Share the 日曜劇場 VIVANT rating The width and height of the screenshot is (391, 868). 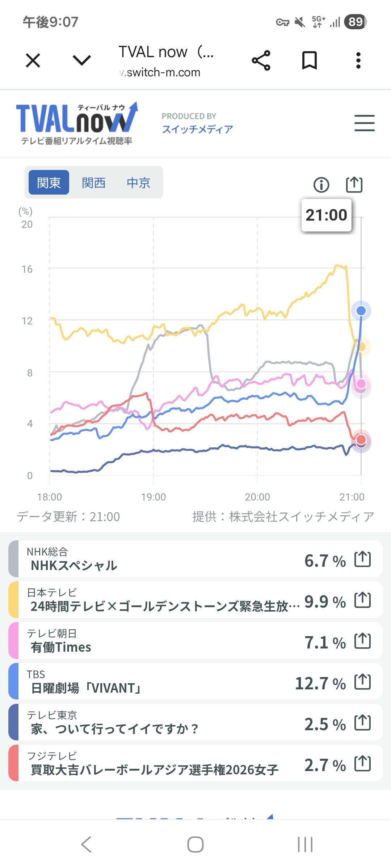pos(362,681)
